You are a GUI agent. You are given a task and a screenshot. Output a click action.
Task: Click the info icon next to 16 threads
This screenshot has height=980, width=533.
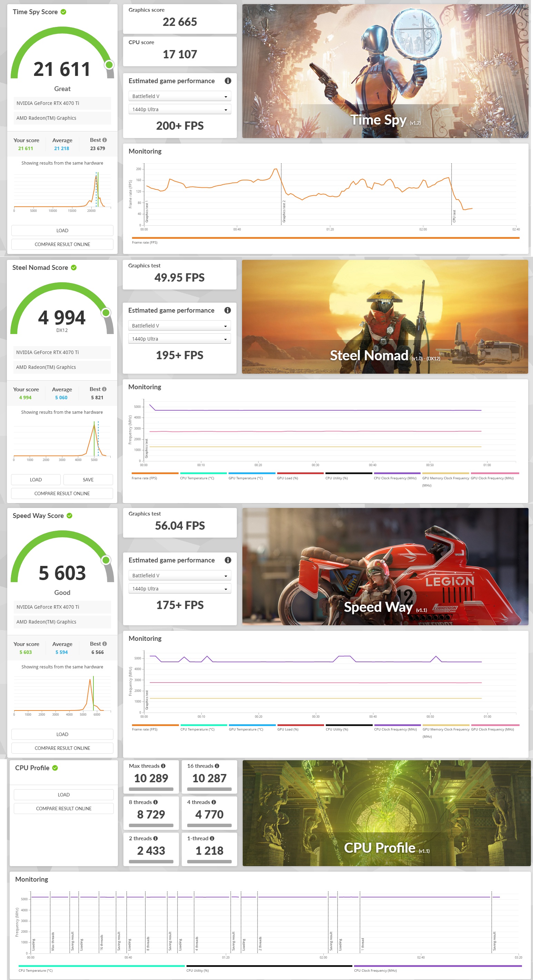(217, 766)
